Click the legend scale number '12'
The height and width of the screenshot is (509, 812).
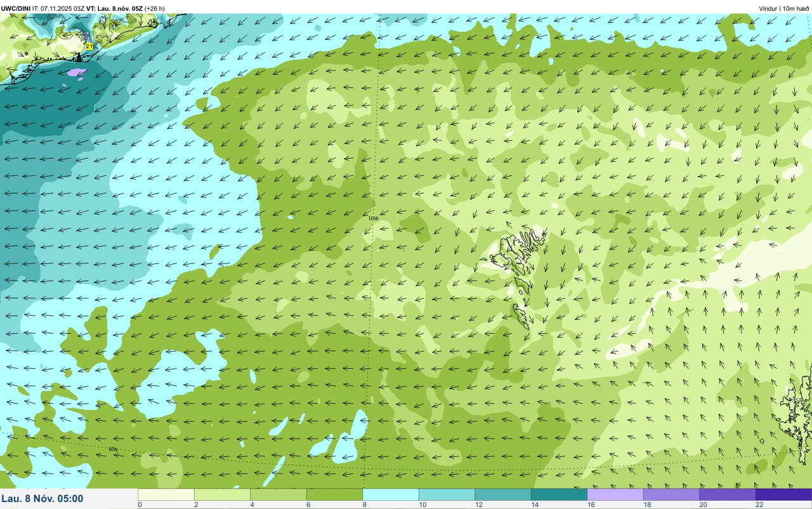coord(478,505)
